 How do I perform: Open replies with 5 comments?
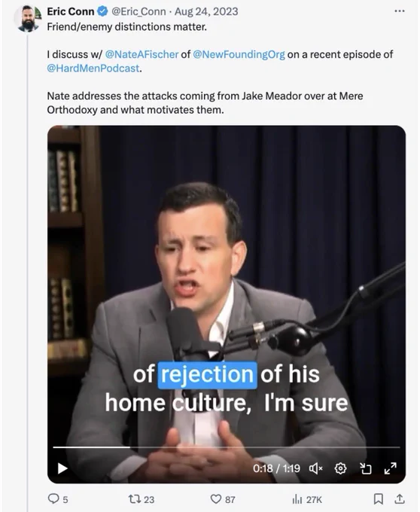coord(58,499)
